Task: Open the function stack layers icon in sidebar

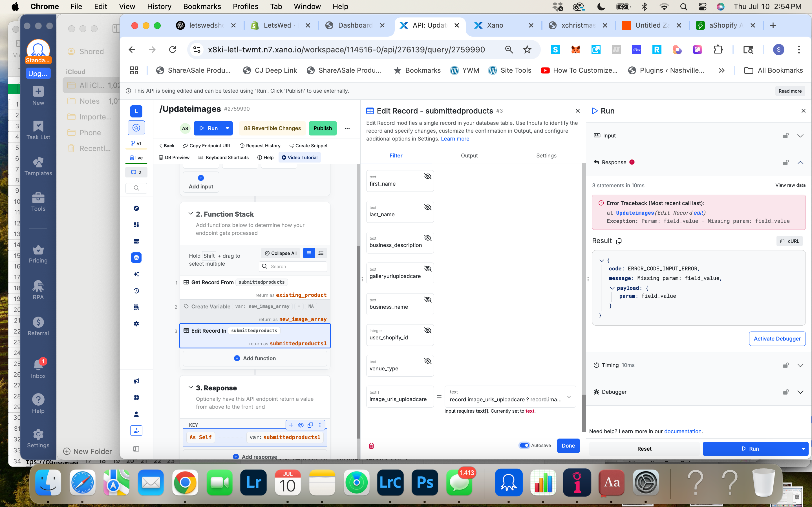Action: coord(136,257)
